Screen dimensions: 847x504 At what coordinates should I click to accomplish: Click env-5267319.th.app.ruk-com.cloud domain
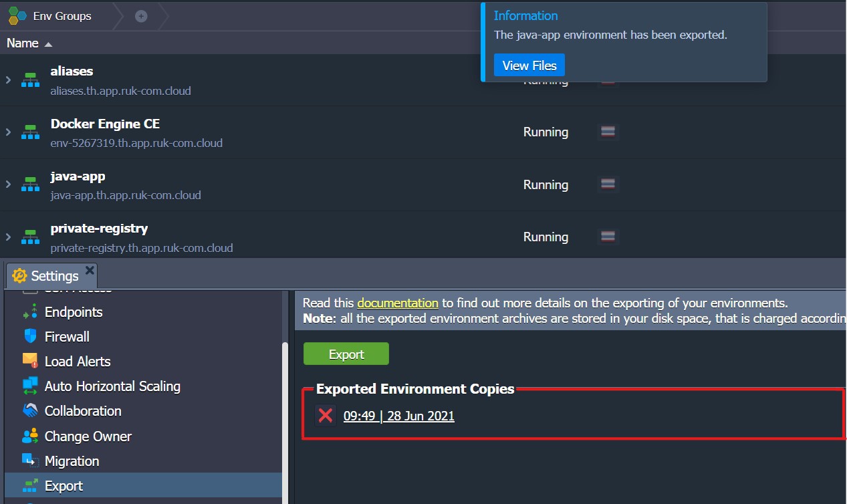tap(136, 143)
